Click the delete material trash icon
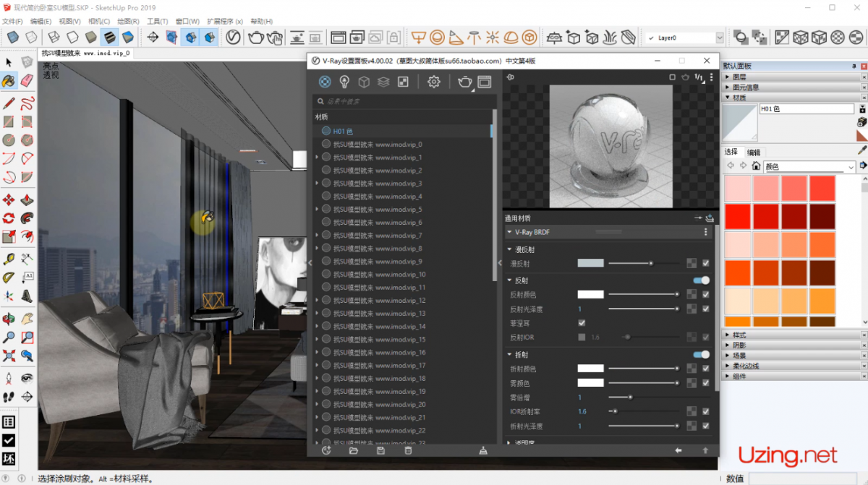868x485 pixels. pyautogui.click(x=408, y=450)
